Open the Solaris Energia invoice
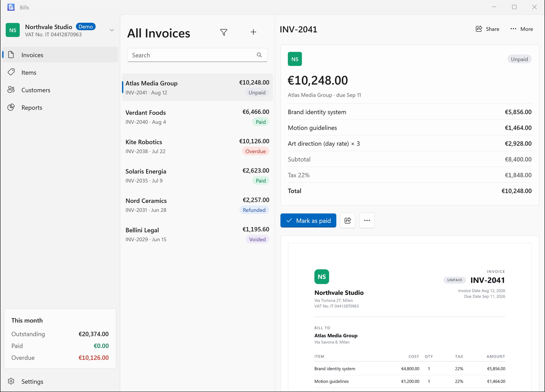The height and width of the screenshot is (392, 545). [197, 176]
